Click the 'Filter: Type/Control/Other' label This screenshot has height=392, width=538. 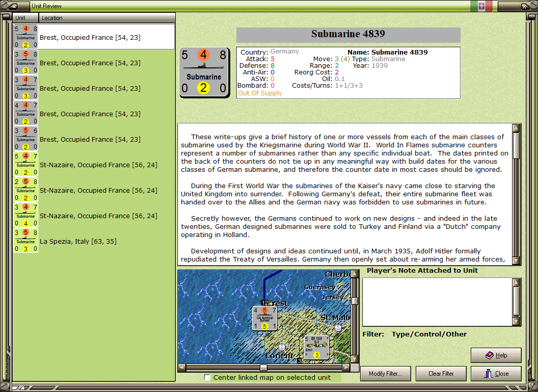click(x=415, y=334)
